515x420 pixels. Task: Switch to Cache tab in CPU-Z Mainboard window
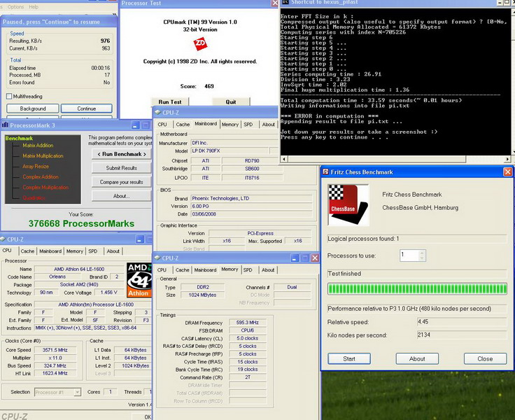pos(183,125)
